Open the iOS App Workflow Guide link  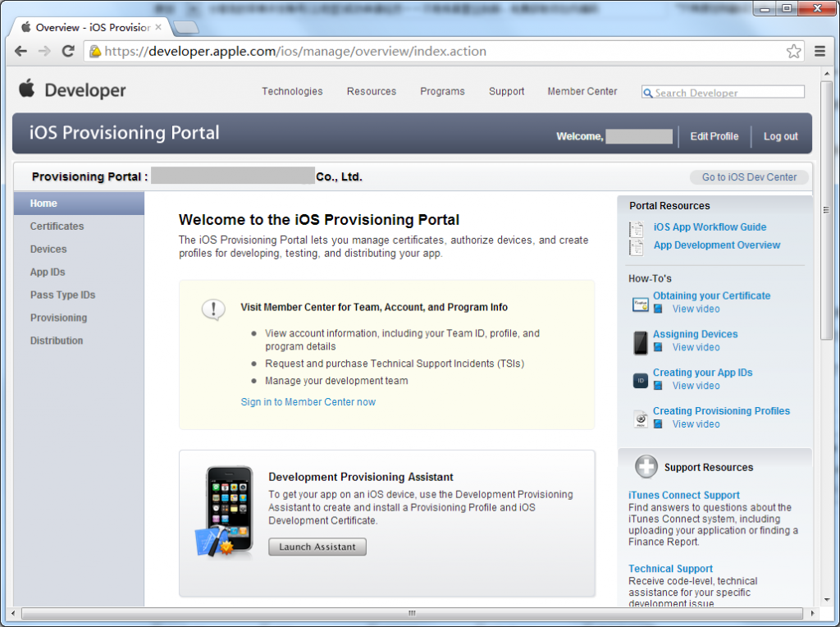click(710, 227)
